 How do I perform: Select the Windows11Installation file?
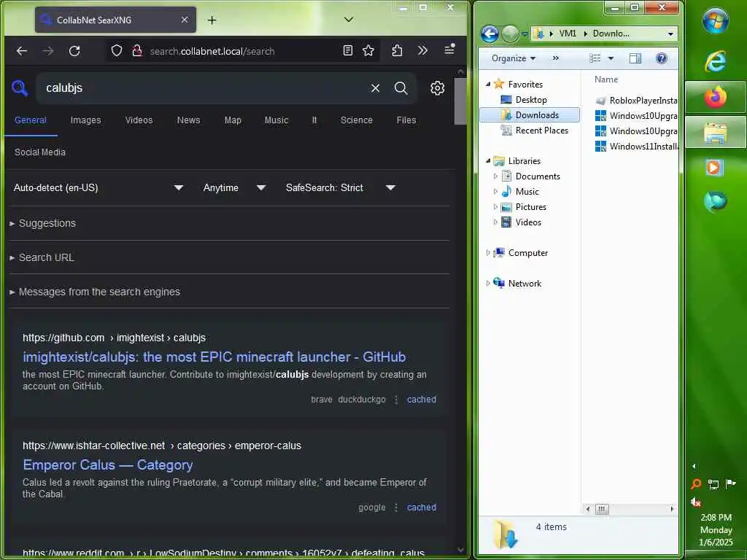coord(636,146)
